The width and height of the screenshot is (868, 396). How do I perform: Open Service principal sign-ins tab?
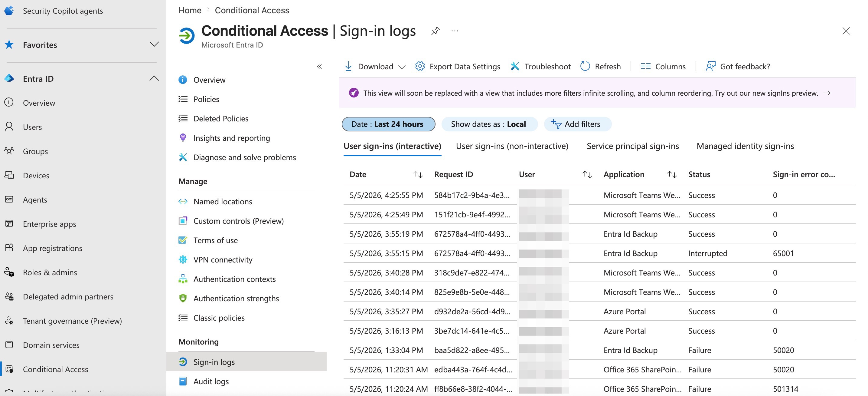632,146
